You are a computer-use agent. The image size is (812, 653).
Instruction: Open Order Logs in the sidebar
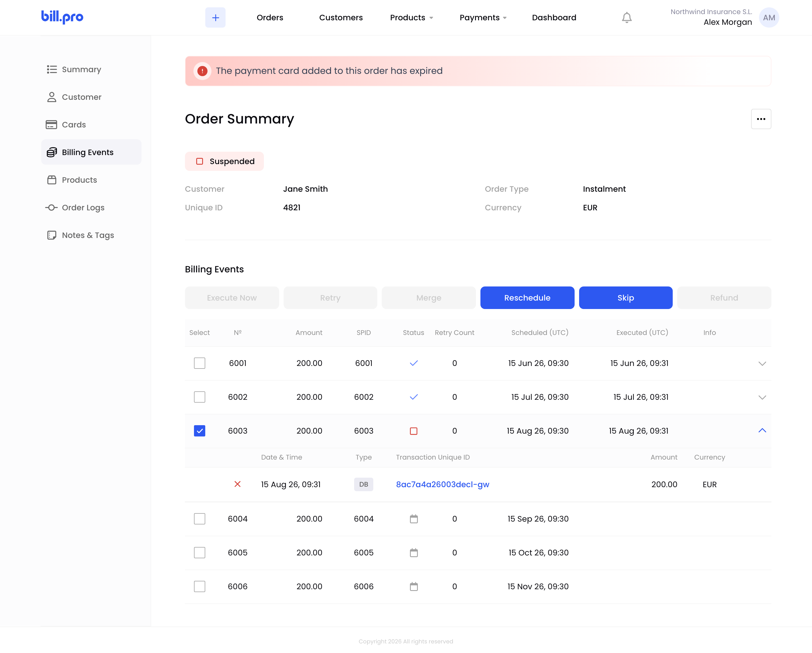pos(91,208)
